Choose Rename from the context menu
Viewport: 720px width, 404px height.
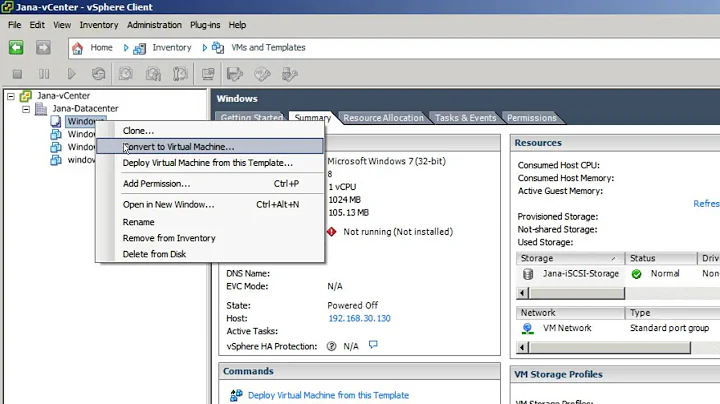tap(210, 222)
